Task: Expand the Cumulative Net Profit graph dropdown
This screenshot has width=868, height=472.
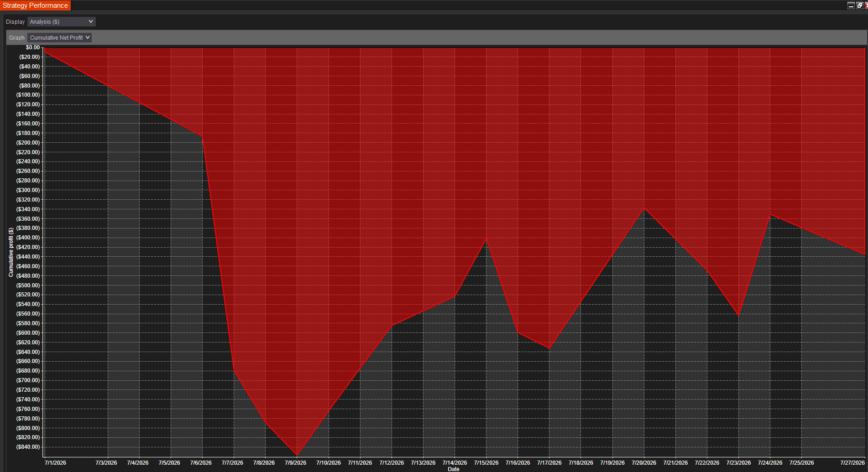Action: coord(59,37)
